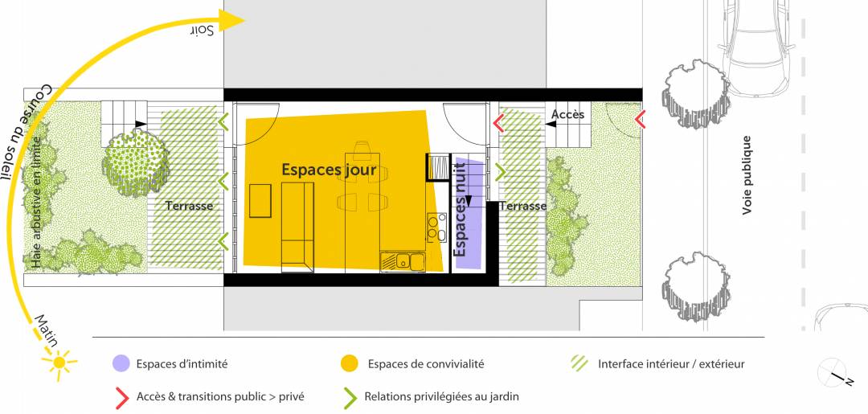
Task: Click the Soir label on the sun path
Action: 202,32
